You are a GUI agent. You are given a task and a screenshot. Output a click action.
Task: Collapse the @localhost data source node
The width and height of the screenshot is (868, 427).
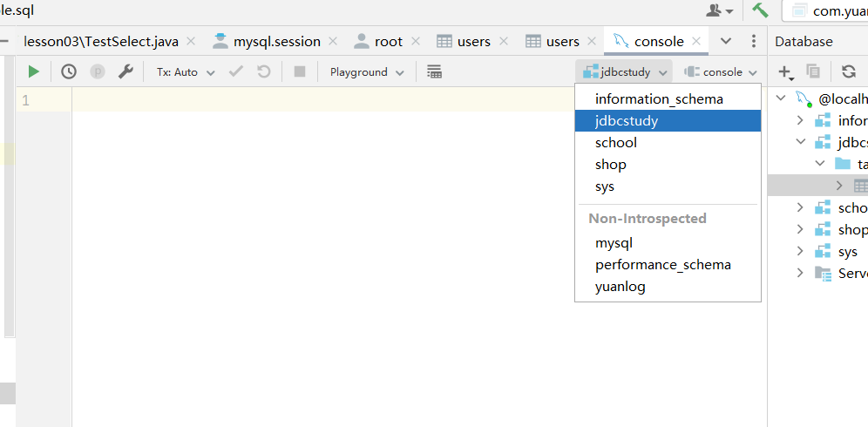click(x=782, y=99)
